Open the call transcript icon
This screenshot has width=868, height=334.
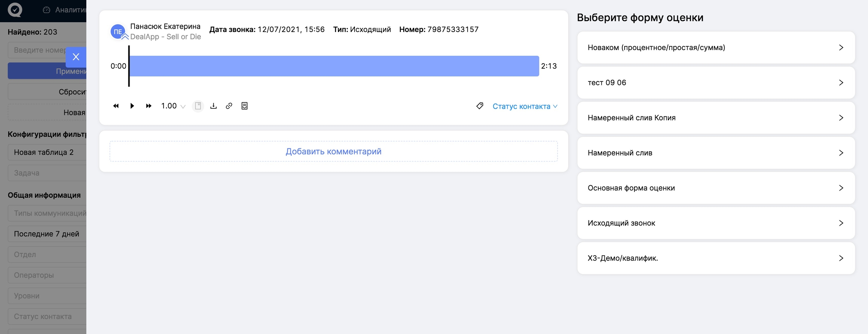point(245,106)
